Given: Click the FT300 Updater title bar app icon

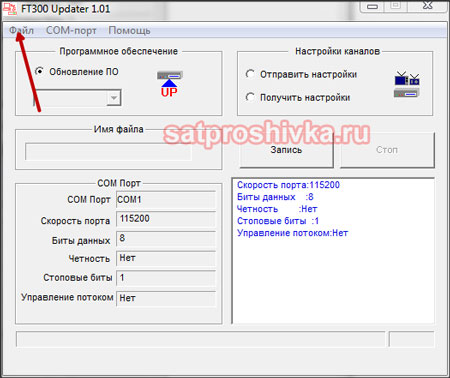Looking at the screenshot, I should pos(9,9).
